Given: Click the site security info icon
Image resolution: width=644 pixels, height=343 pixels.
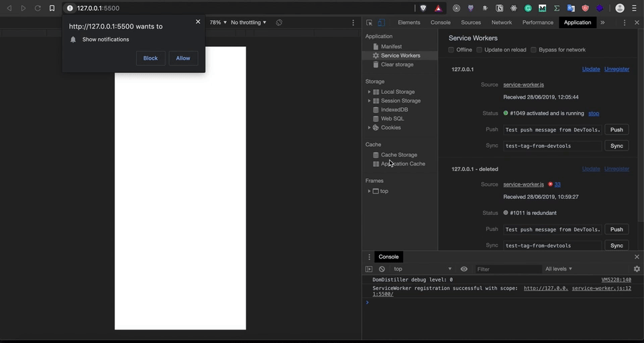Looking at the screenshot, I should (70, 8).
